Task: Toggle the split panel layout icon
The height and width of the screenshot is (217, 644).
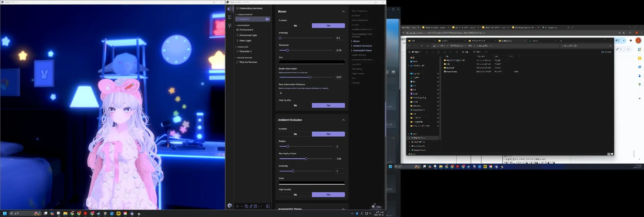Action: 268,206
